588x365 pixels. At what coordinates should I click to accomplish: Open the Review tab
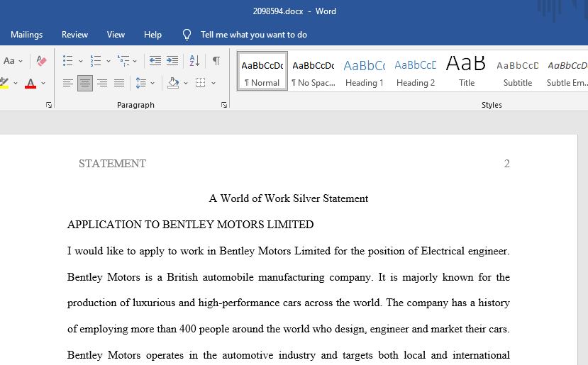click(x=74, y=35)
